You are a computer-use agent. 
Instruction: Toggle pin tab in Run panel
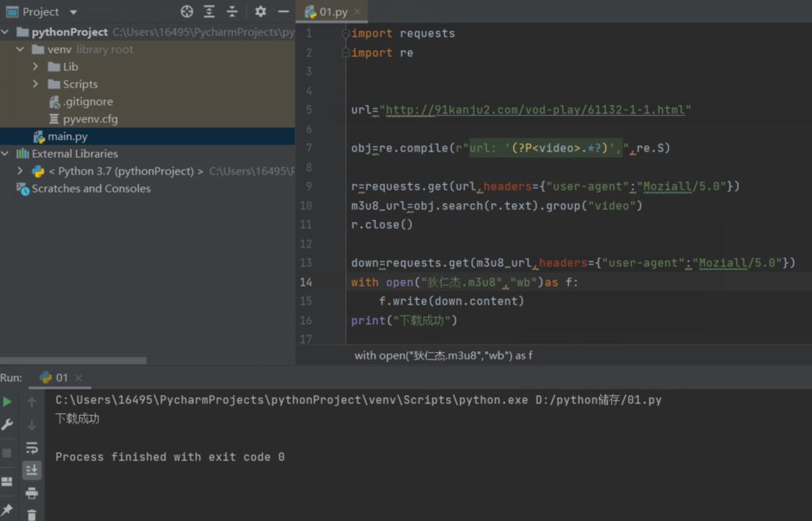click(x=7, y=510)
